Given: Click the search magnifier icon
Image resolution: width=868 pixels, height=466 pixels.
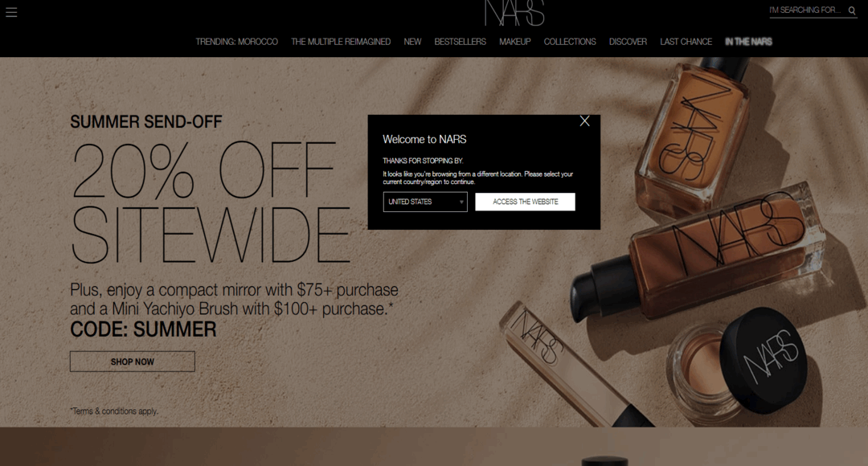Looking at the screenshot, I should [852, 10].
